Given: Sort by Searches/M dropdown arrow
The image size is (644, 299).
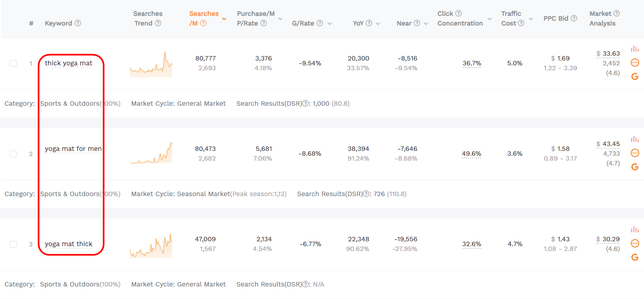Looking at the screenshot, I should (x=224, y=19).
